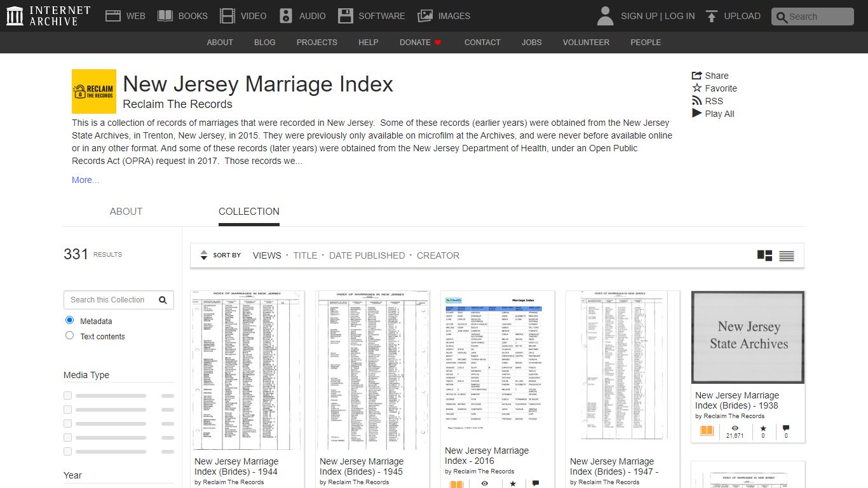Image resolution: width=868 pixels, height=488 pixels.
Task: Click texts media icon on 1938 card
Action: click(707, 431)
